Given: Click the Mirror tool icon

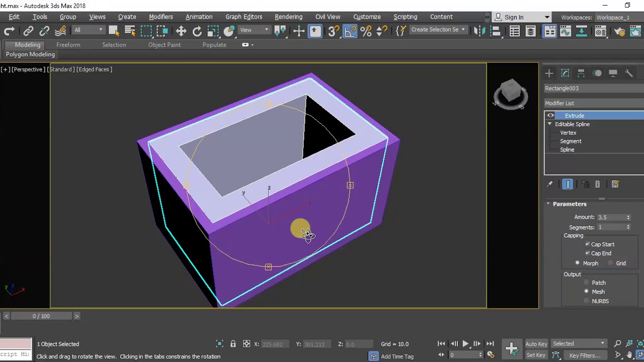Looking at the screenshot, I should (x=479, y=31).
